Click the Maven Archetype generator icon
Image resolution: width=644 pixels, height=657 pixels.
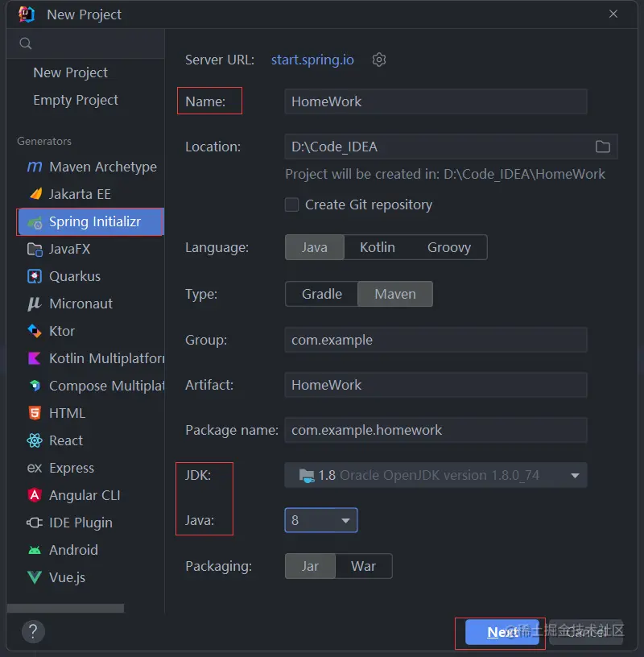pyautogui.click(x=35, y=167)
